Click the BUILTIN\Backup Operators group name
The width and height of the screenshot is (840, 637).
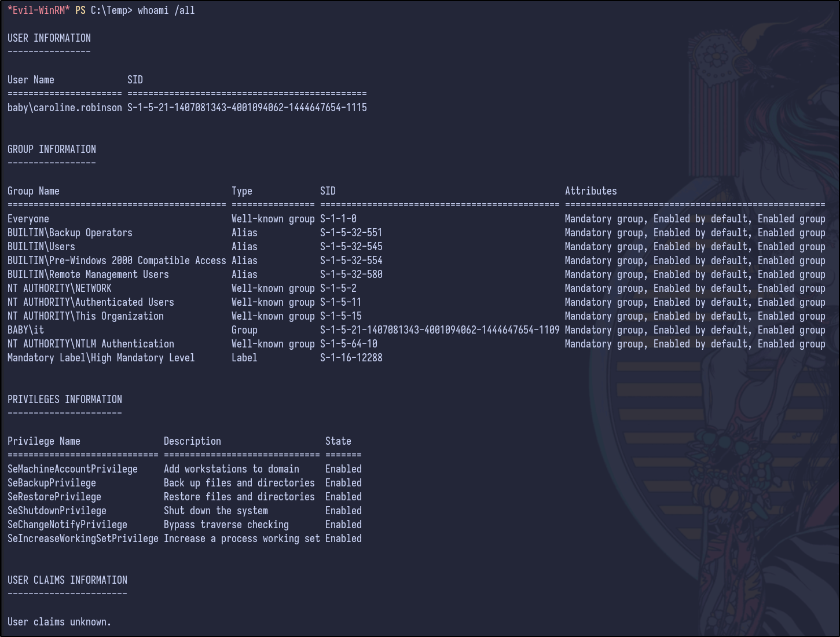(x=70, y=233)
